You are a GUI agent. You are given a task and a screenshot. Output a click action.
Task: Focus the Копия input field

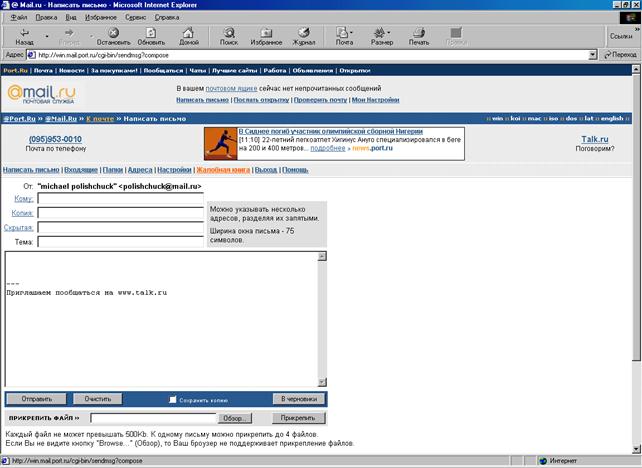(x=120, y=213)
